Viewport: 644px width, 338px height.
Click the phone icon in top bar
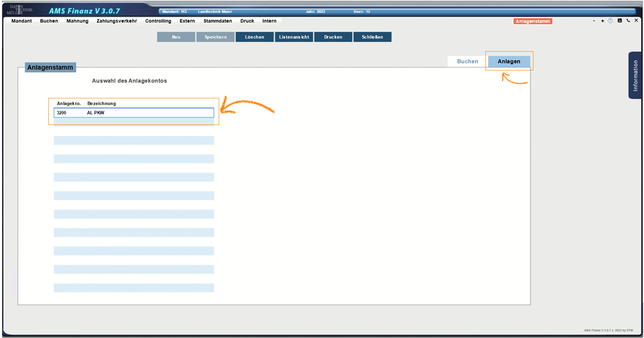pos(628,21)
